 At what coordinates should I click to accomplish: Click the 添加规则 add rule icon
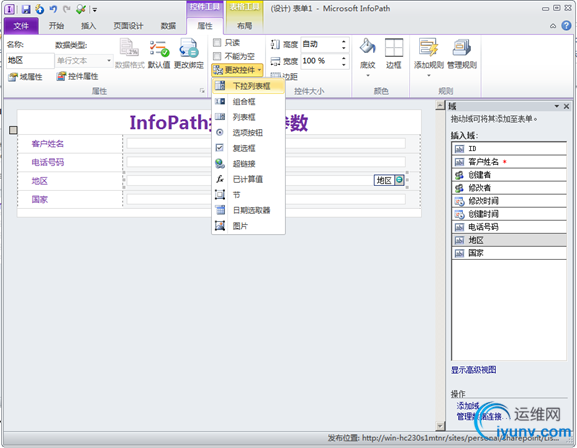coord(428,53)
